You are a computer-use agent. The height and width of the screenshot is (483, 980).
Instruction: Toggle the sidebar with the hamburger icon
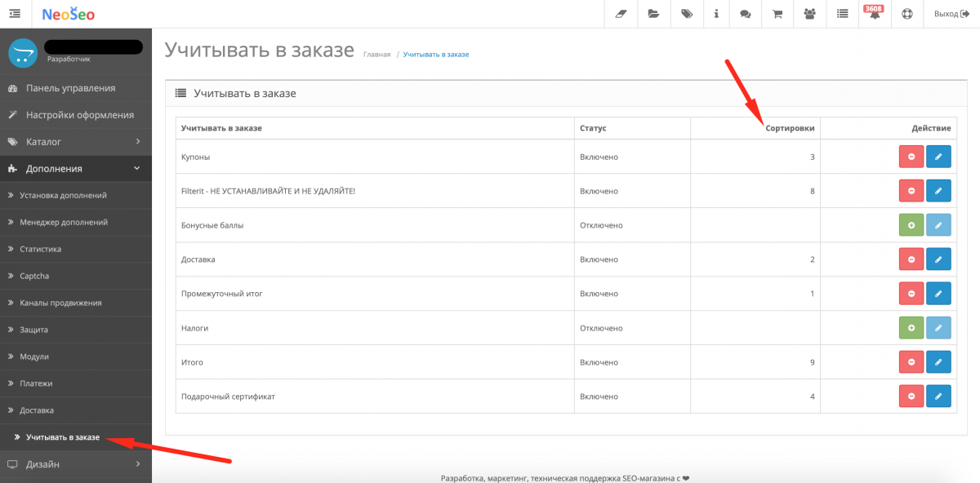(15, 13)
